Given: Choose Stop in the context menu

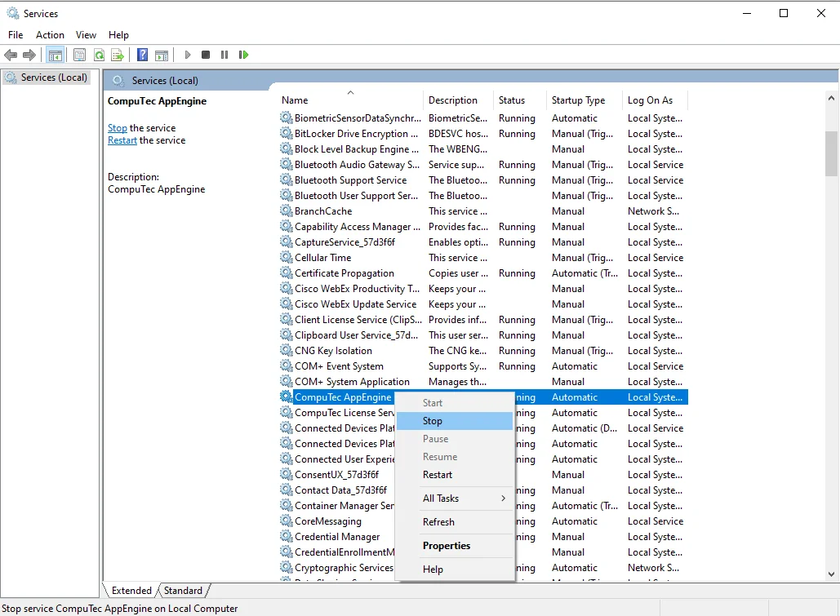Looking at the screenshot, I should coord(433,421).
